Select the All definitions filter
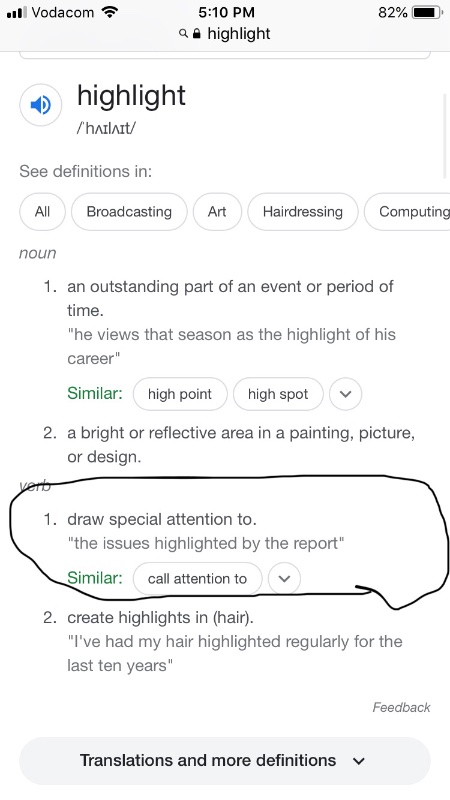Screen dimensions: 450x800 coord(42,212)
